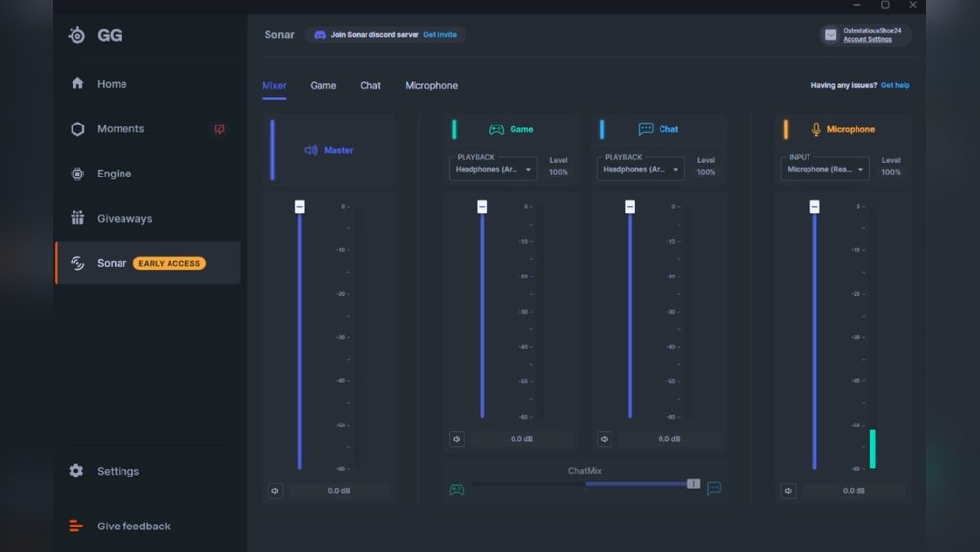Click the Get help link
980x552 pixels.
895,85
